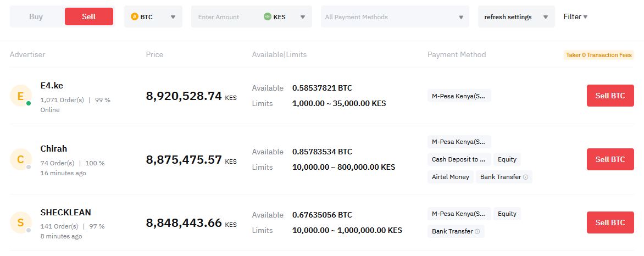This screenshot has height=256, width=644.
Task: Open the SHECKLEAN advertiser avatar
Action: click(x=20, y=222)
